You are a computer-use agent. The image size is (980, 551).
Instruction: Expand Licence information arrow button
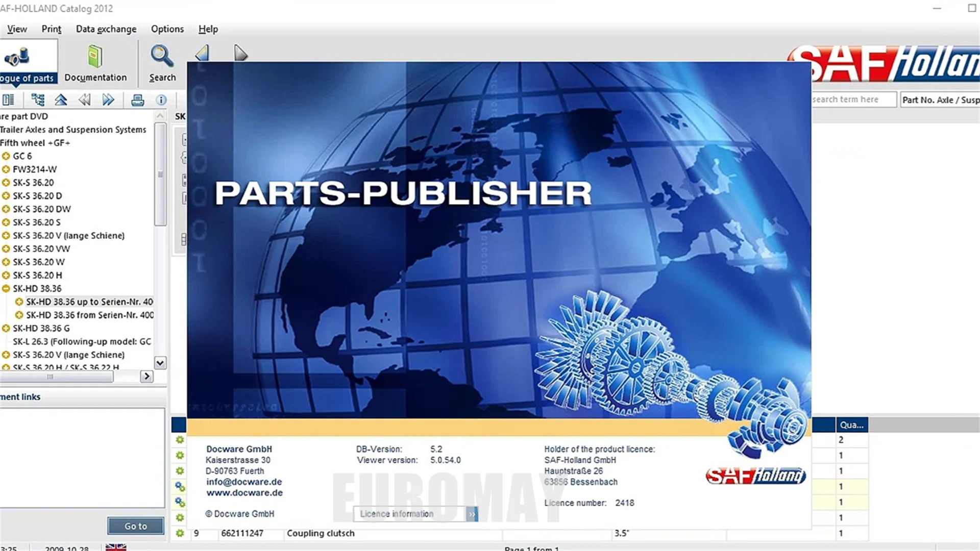click(472, 514)
